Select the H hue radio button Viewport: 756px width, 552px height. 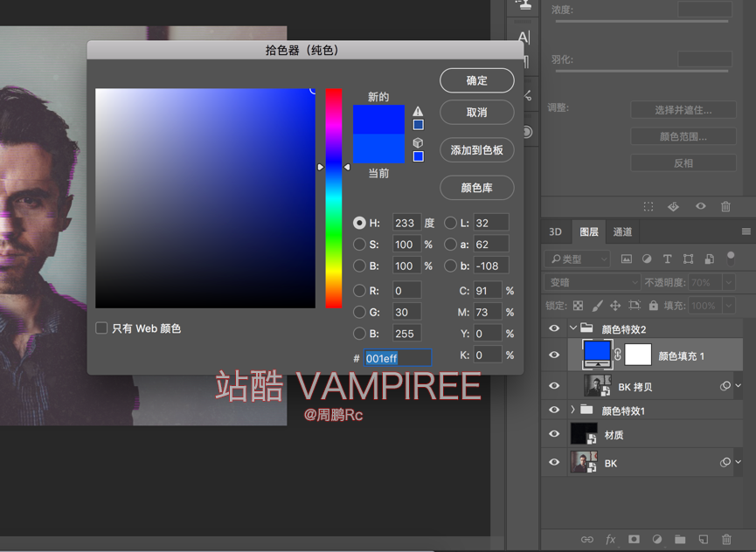[x=359, y=223]
